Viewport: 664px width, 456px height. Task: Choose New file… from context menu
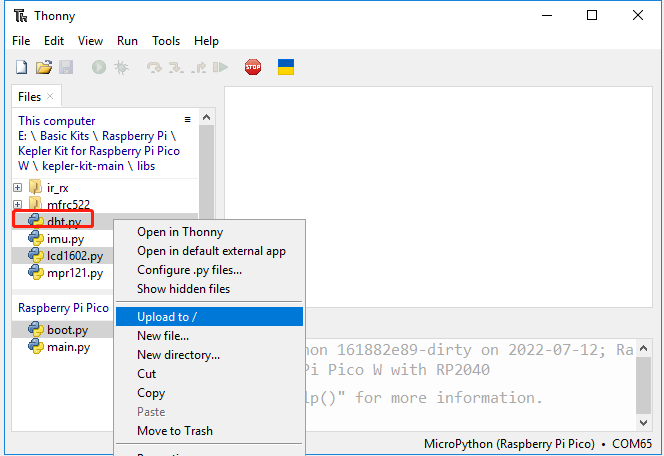pyautogui.click(x=210, y=336)
